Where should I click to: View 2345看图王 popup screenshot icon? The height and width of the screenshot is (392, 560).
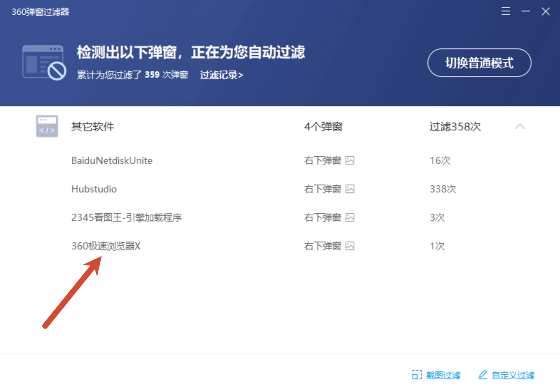coord(350,218)
